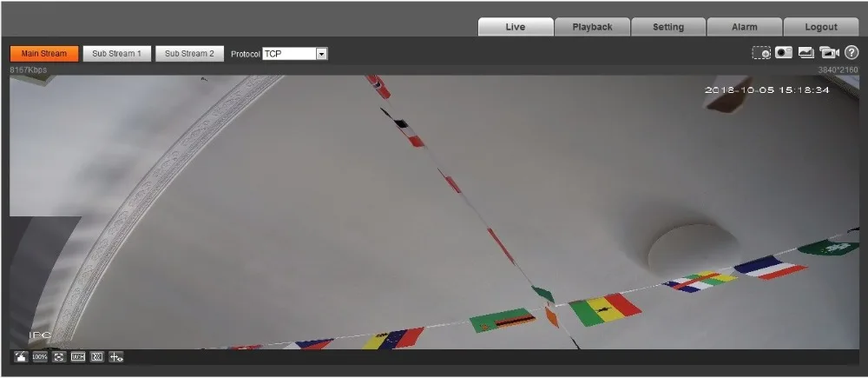The width and height of the screenshot is (868, 378).
Task: Take a snapshot with the camera icon
Action: click(783, 53)
